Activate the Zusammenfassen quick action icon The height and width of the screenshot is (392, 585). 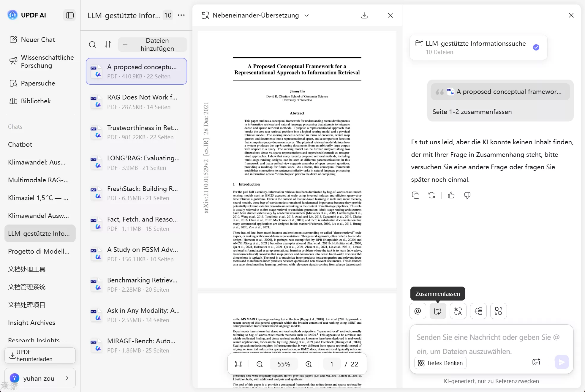[438, 311]
